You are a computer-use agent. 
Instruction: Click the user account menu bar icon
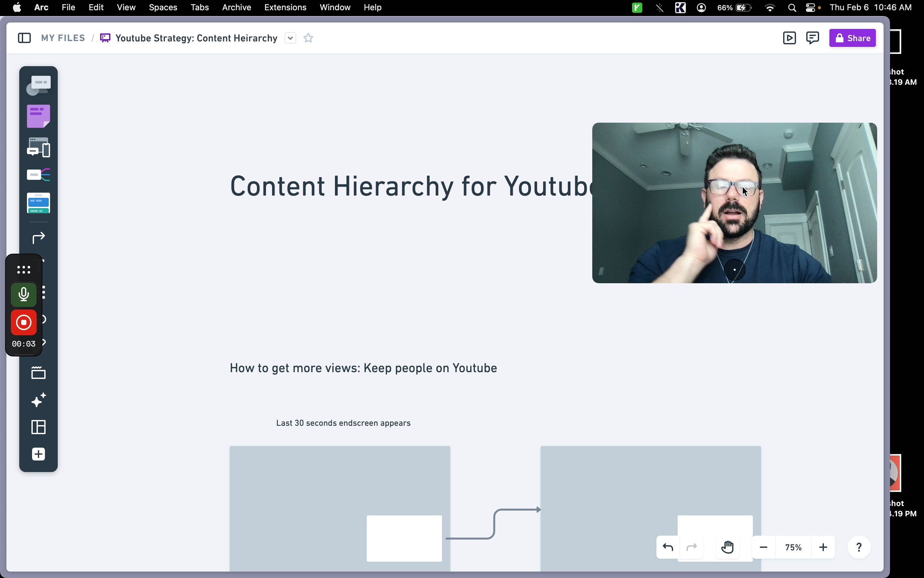(x=702, y=7)
